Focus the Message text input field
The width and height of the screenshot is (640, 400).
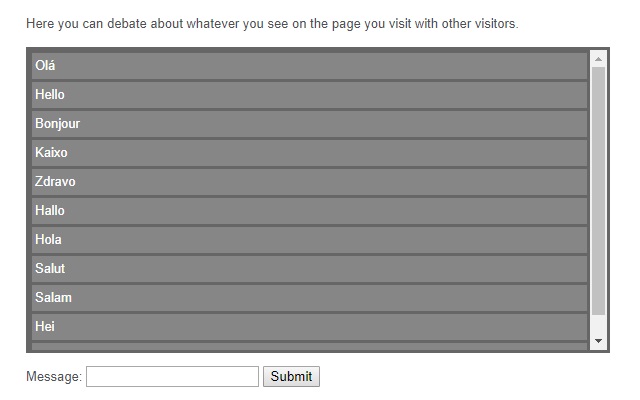[x=172, y=376]
